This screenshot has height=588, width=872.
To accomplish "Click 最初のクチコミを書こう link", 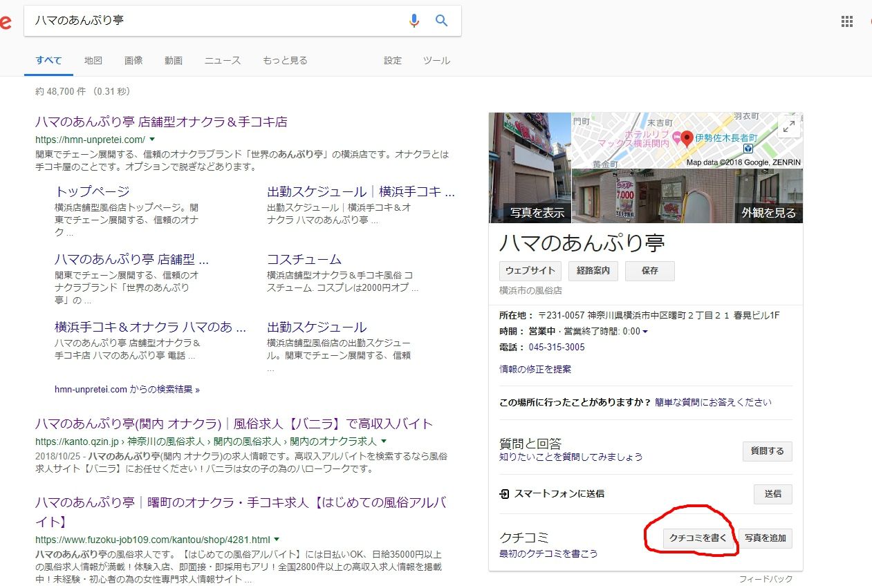I will pyautogui.click(x=548, y=554).
